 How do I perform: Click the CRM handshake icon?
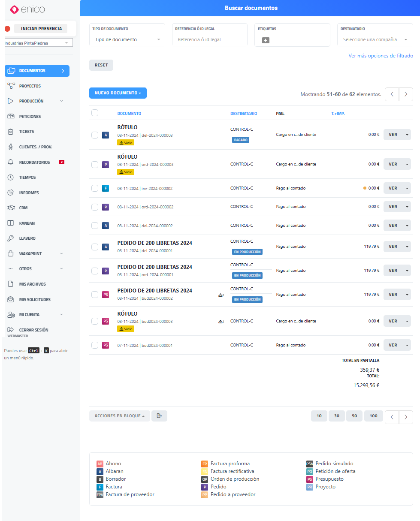tap(11, 208)
